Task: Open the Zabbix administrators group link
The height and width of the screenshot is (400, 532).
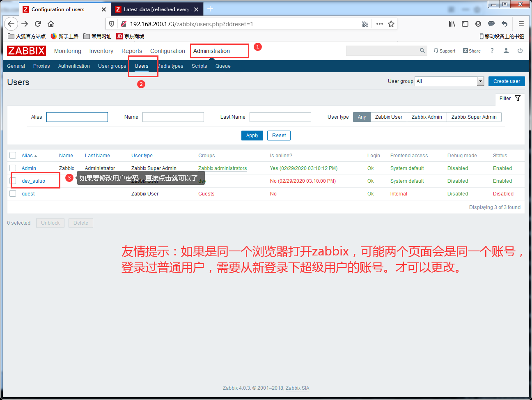Action: click(x=222, y=168)
